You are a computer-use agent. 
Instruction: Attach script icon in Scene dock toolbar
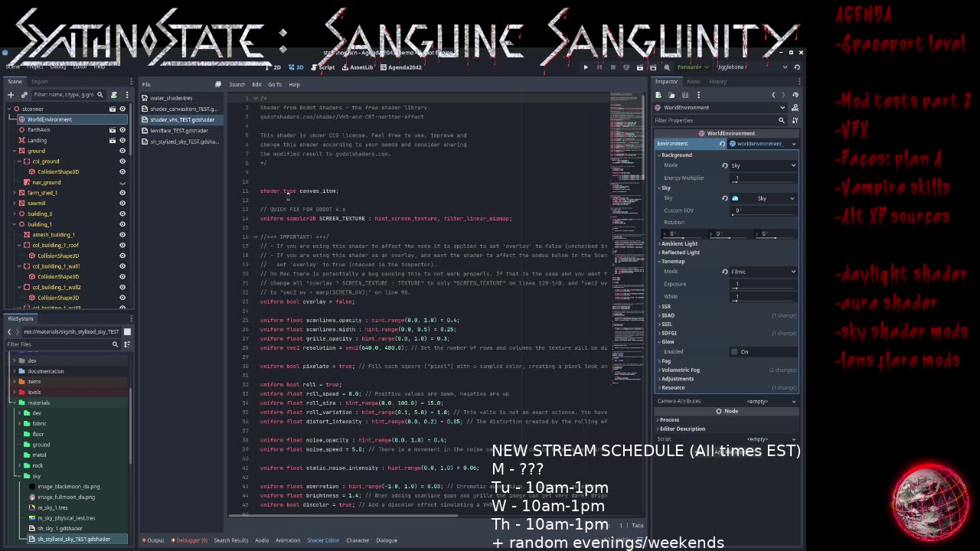[114, 95]
